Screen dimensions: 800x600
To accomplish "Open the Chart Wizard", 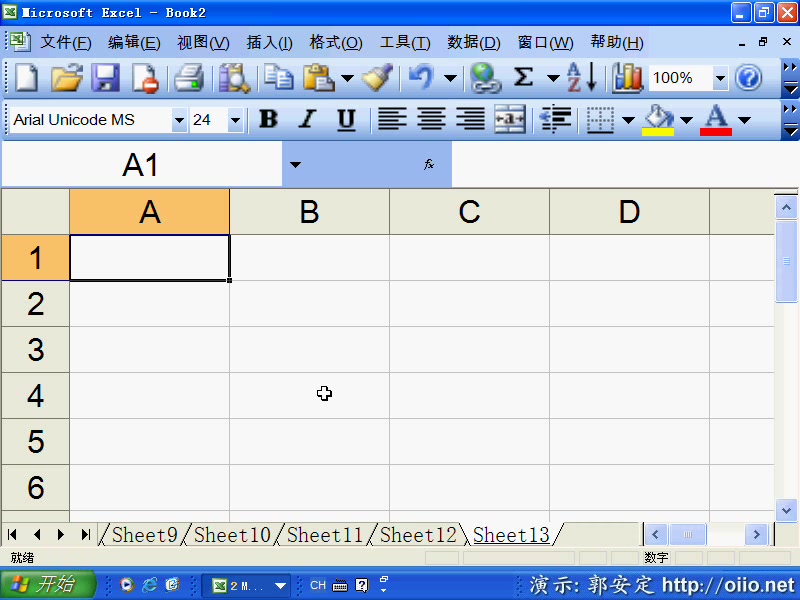I will tap(627, 77).
